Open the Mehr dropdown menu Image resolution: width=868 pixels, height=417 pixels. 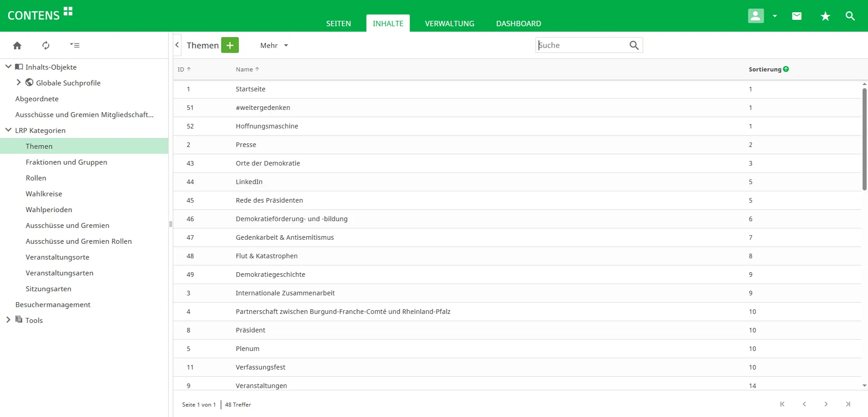(x=274, y=46)
